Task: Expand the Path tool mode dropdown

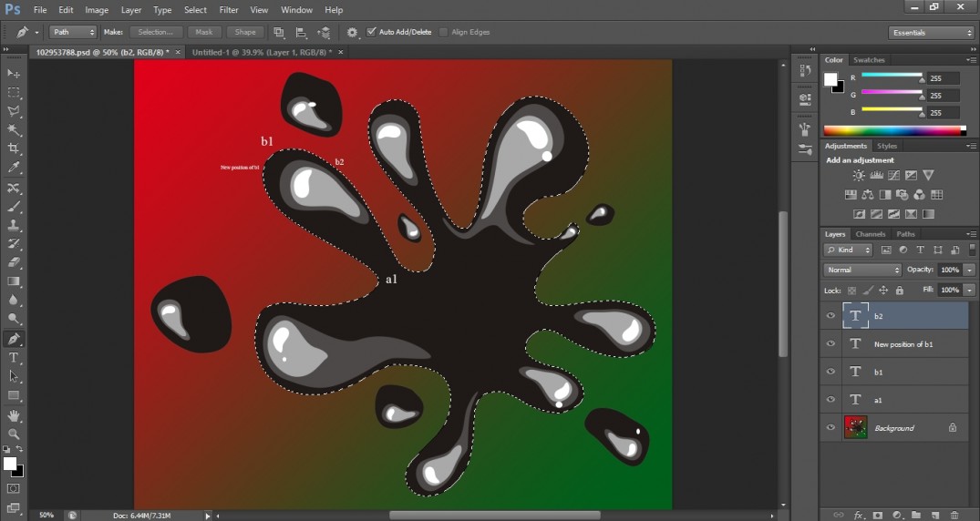Action: [72, 32]
